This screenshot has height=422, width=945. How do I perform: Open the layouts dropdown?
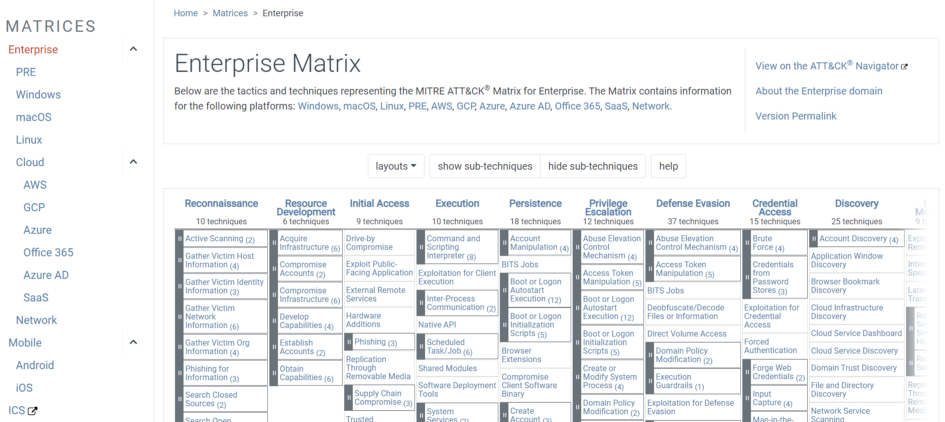tap(397, 166)
